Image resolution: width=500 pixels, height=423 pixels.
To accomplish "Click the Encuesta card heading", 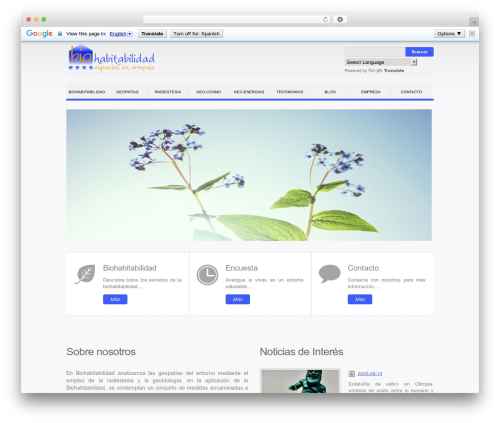I will 242,268.
